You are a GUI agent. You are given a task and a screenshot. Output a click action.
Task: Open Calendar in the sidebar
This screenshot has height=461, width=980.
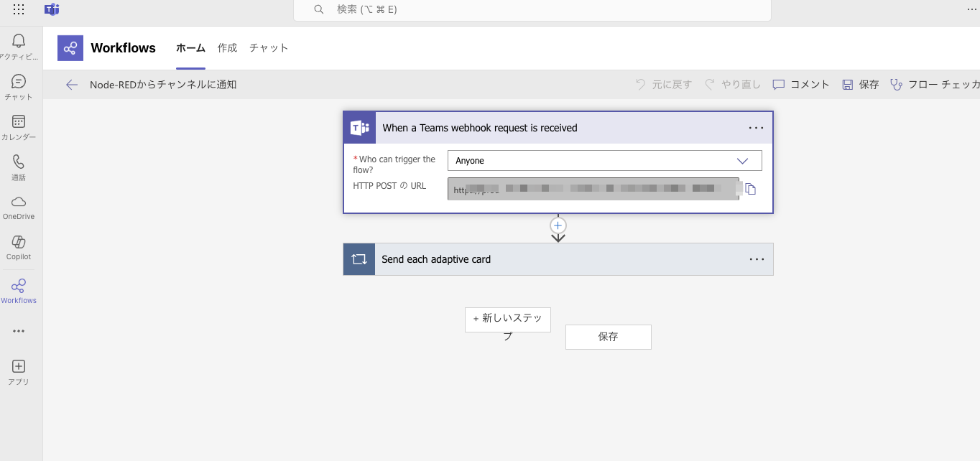point(19,127)
